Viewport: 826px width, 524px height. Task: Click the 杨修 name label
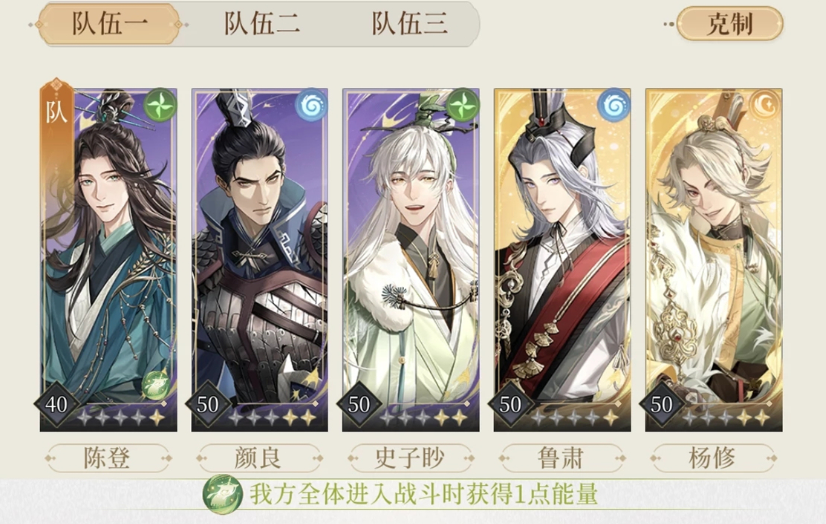pyautogui.click(x=713, y=458)
